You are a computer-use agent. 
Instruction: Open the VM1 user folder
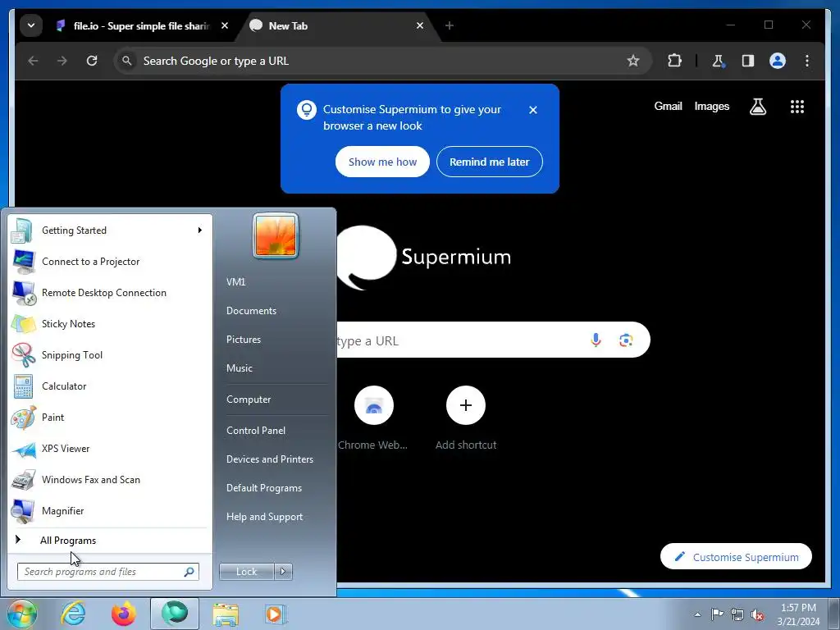pos(235,282)
